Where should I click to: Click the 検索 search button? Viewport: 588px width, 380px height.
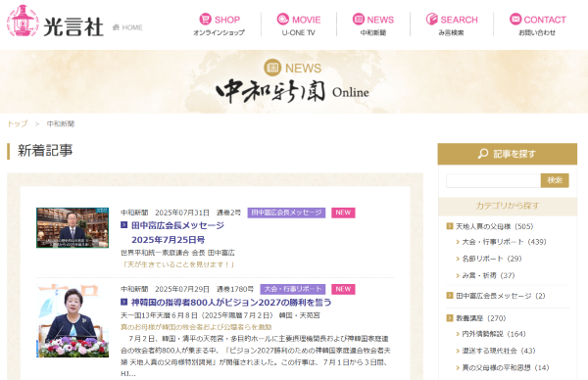click(555, 180)
